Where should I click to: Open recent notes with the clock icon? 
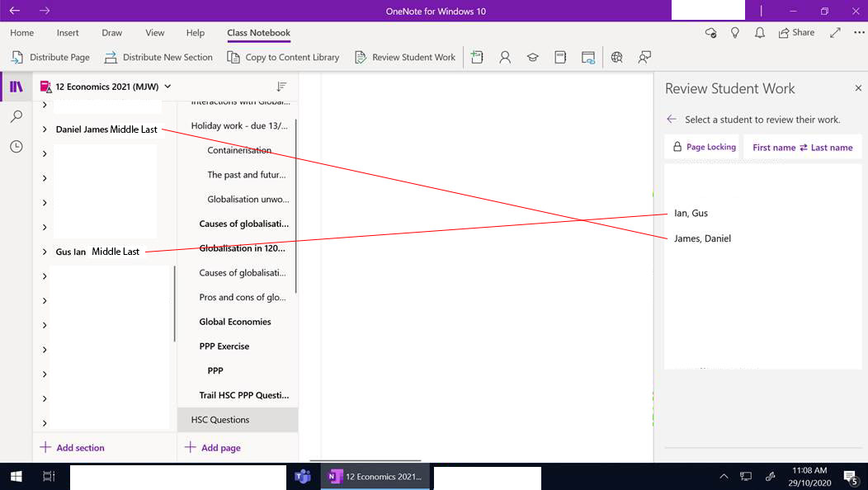click(17, 146)
